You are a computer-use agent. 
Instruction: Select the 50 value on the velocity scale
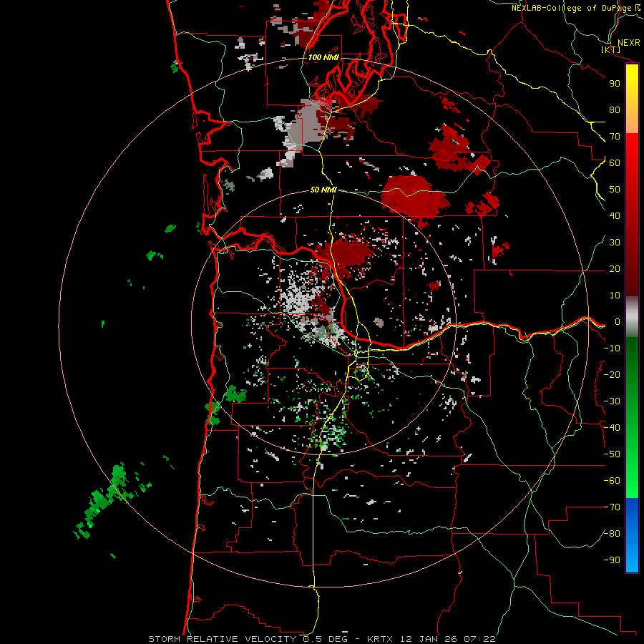click(615, 190)
